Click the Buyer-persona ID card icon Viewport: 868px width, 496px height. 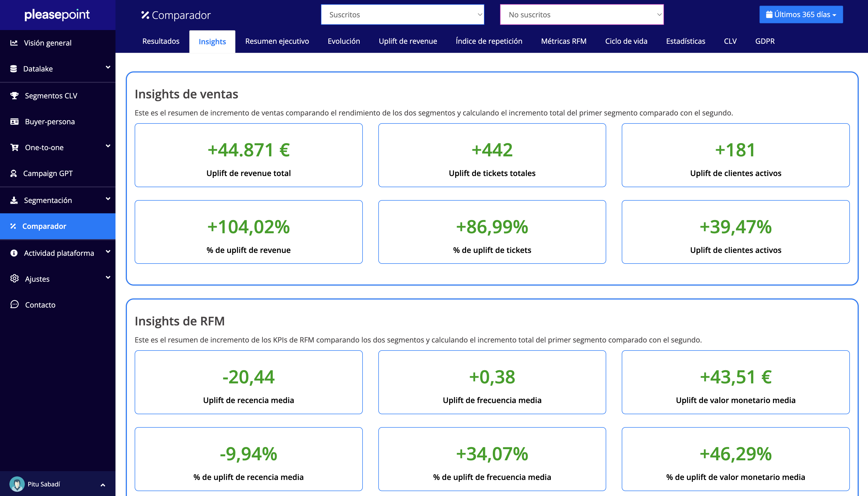[x=14, y=122]
